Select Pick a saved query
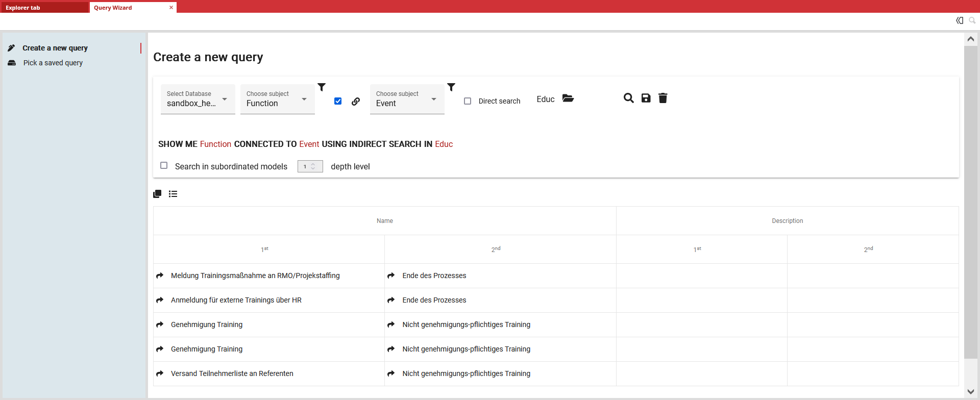Viewport: 980px width, 400px height. pos(53,63)
